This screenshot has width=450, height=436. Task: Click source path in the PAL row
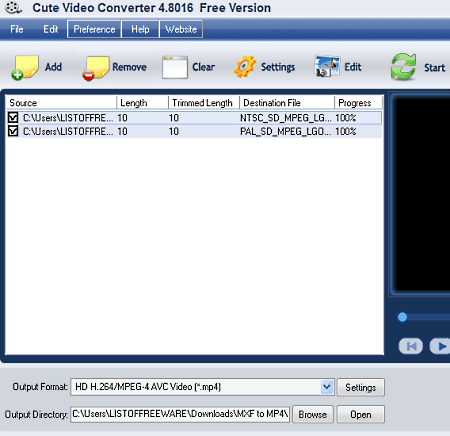[68, 131]
